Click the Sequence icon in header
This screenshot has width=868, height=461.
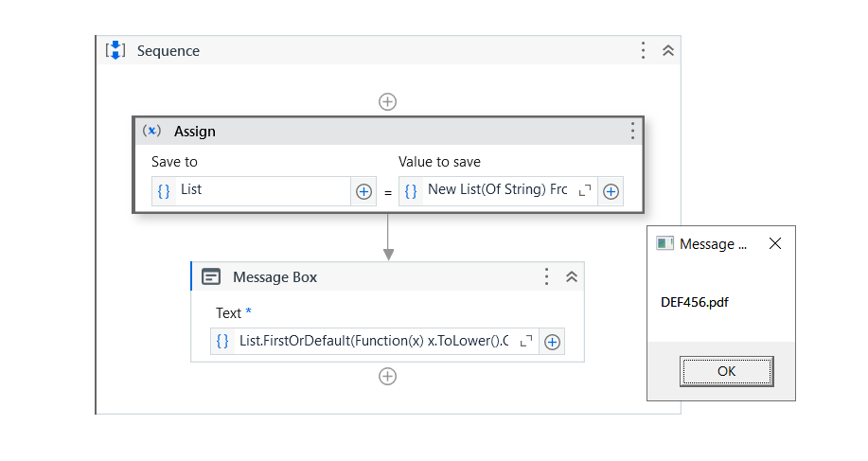click(x=115, y=51)
